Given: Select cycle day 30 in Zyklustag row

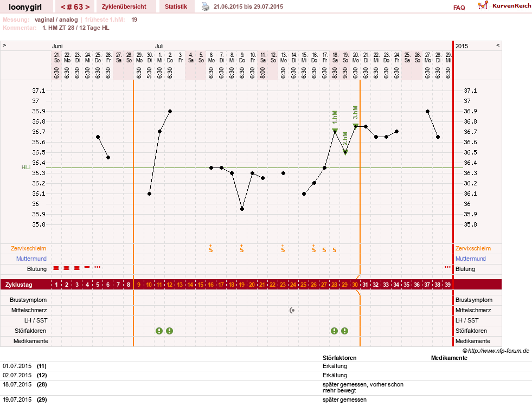Looking at the screenshot, I should click(355, 285).
